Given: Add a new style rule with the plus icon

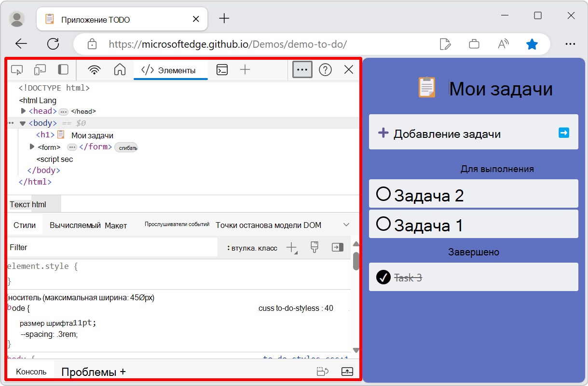Looking at the screenshot, I should click(291, 247).
